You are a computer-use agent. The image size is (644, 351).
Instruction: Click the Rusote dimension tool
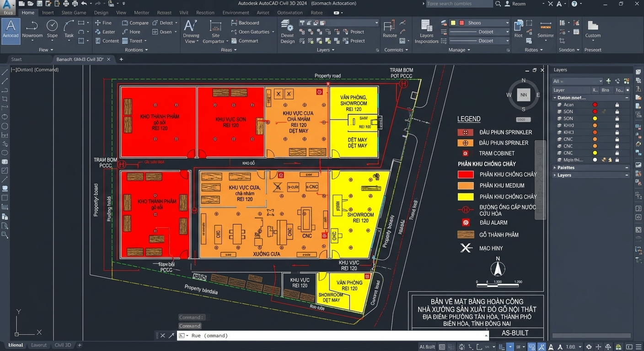(x=390, y=29)
